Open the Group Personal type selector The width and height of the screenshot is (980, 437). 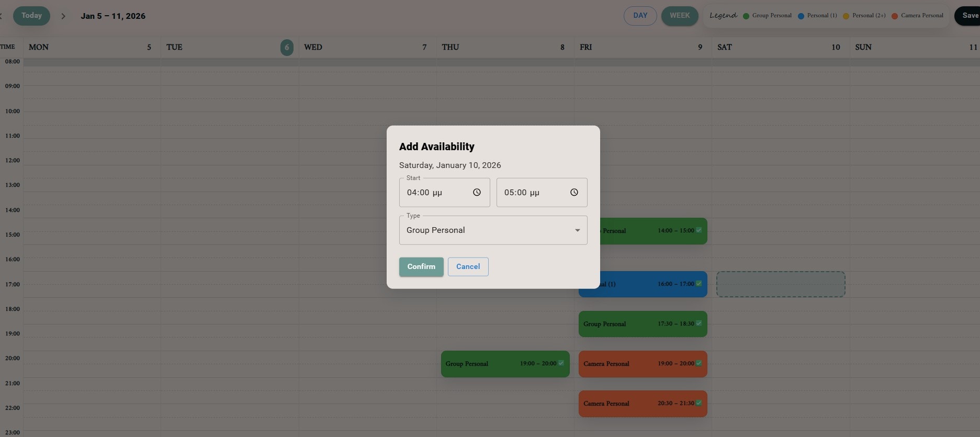click(x=487, y=230)
